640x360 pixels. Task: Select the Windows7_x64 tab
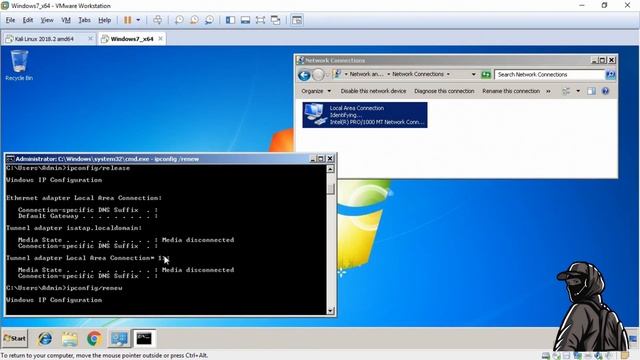click(132, 39)
